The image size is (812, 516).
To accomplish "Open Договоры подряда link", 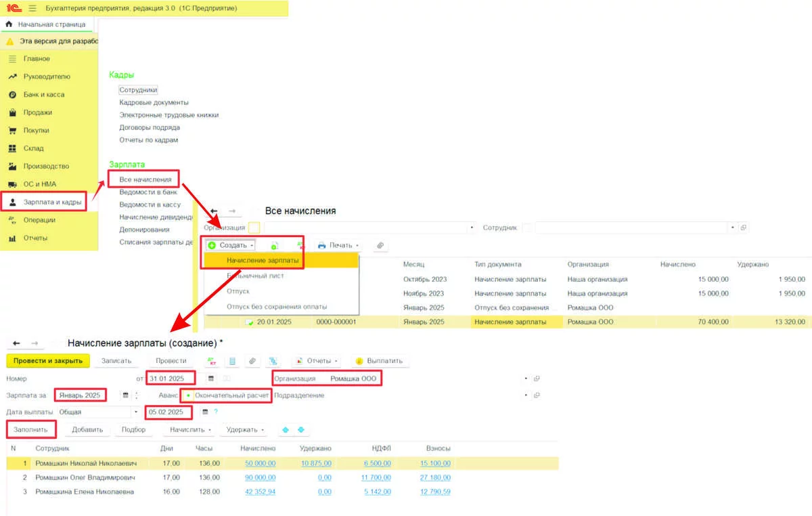I will tap(150, 127).
